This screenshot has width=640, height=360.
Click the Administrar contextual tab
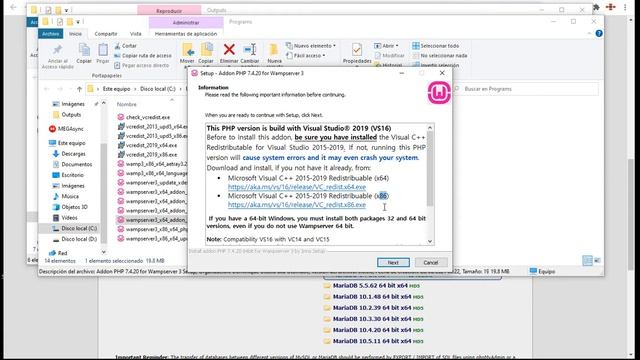(186, 22)
